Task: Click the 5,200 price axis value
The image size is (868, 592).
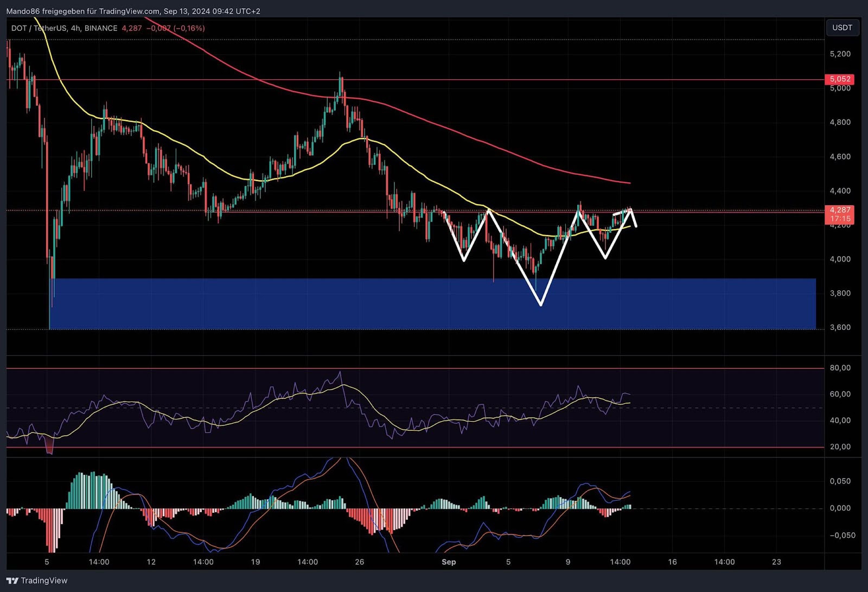Action: click(840, 54)
